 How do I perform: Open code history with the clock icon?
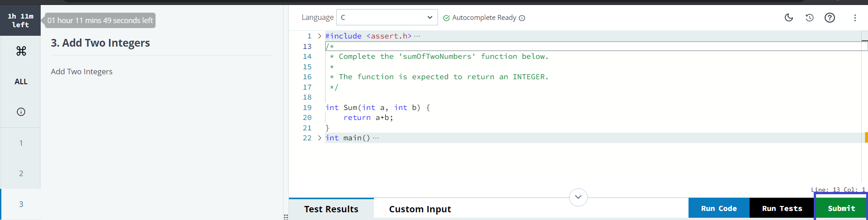pos(809,18)
